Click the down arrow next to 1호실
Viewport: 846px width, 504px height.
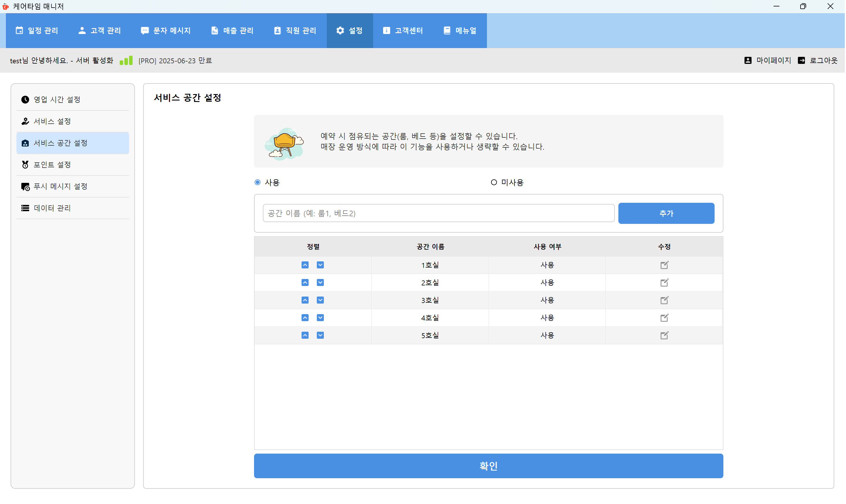click(320, 265)
